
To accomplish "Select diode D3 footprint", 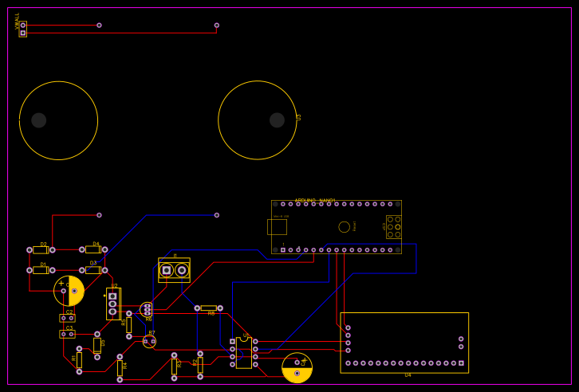I will click(93, 270).
